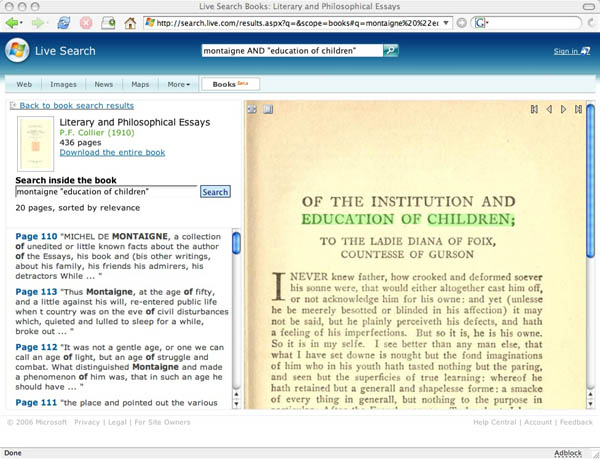Viewport: 600px width, 459px height.
Task: Switch to the Images tab
Action: [64, 84]
